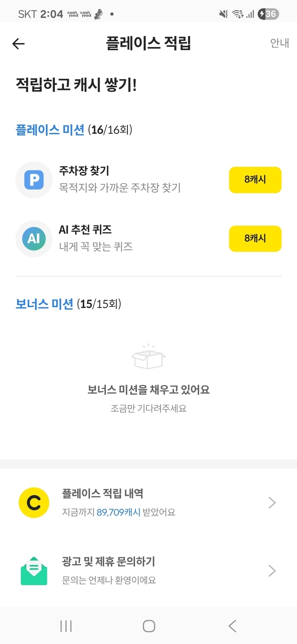Select the 주차장 찾기 mission title

tap(84, 171)
